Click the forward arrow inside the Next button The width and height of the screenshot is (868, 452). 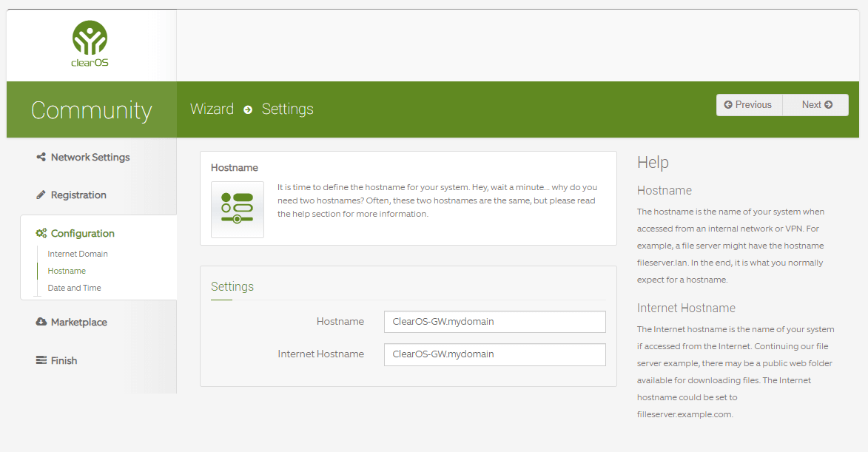(830, 104)
